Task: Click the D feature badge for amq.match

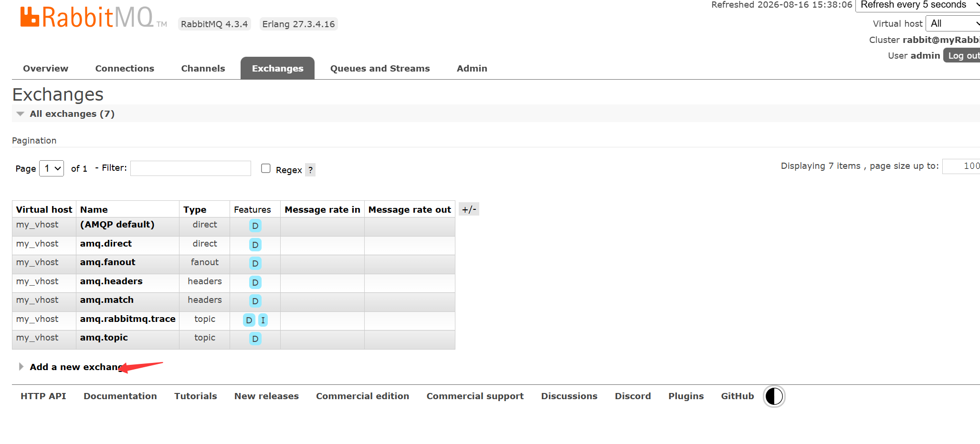Action: click(255, 301)
